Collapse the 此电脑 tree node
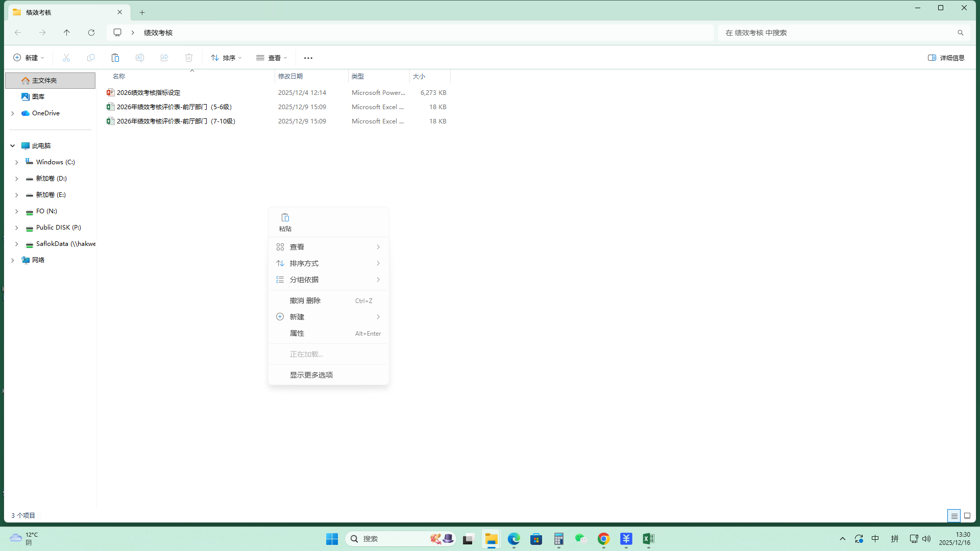 13,146
